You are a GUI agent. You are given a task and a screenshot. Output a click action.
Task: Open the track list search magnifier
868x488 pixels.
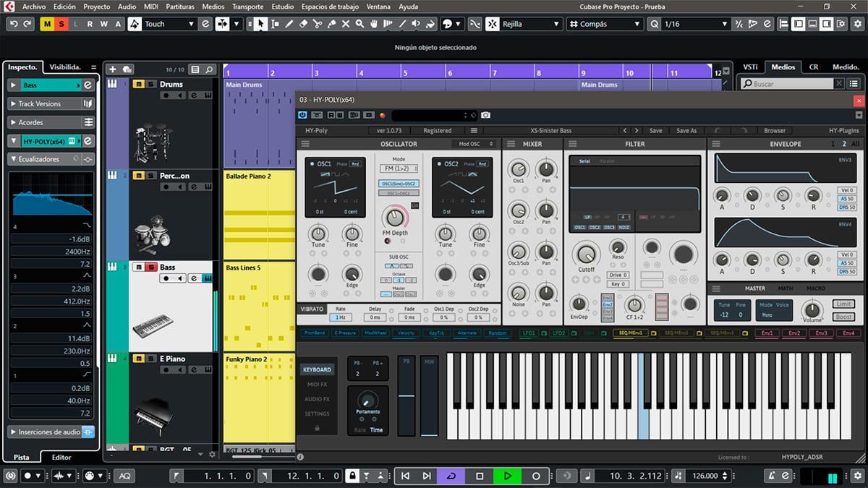[209, 69]
